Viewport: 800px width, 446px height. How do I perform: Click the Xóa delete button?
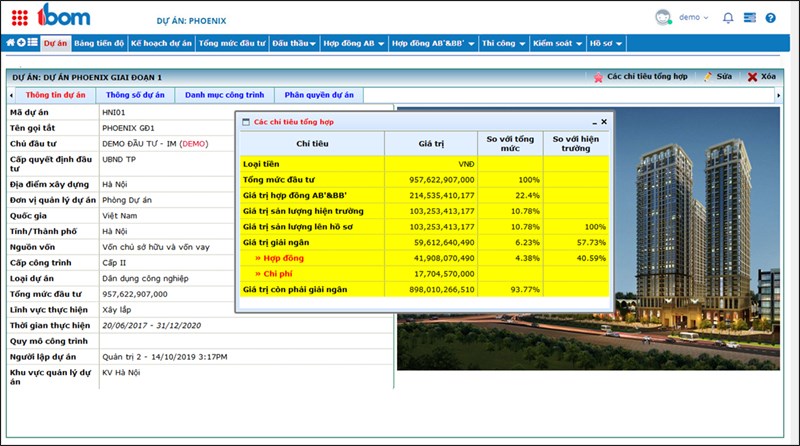[761, 76]
